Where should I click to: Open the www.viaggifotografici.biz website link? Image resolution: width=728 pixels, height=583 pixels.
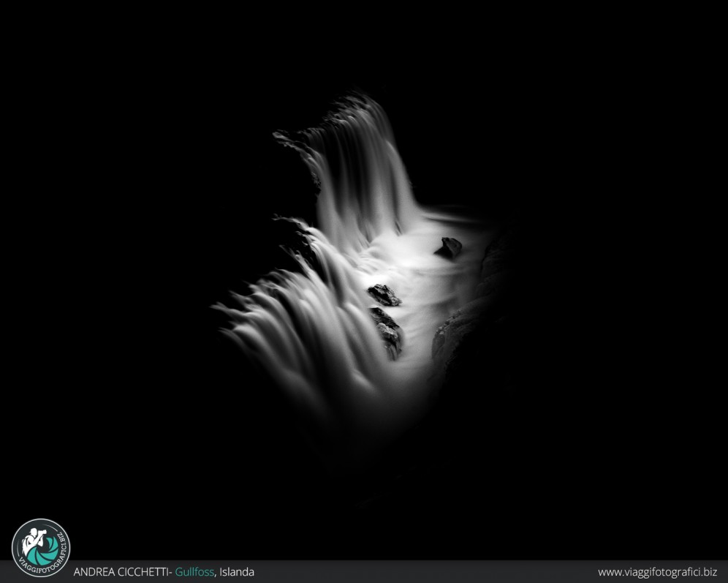(657, 572)
